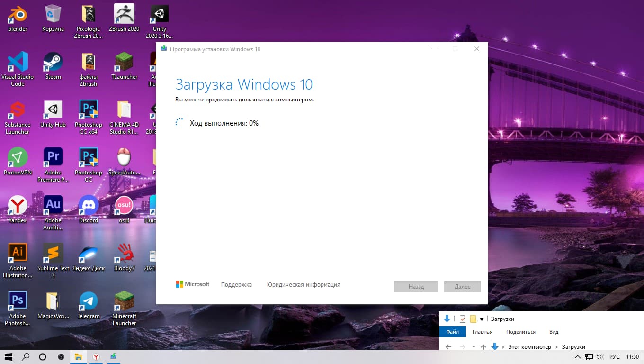Open the Blender desktop shortcut
Viewport: 644px width, 364px height.
[18, 18]
